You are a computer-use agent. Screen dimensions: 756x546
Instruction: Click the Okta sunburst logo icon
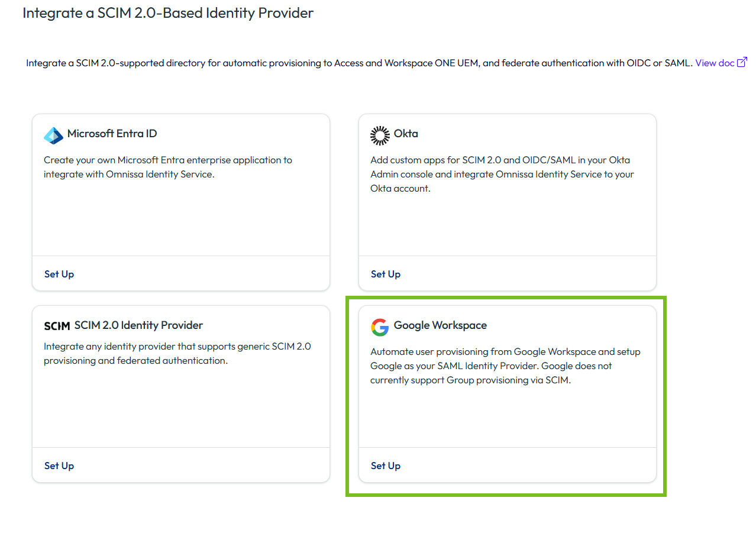tap(380, 135)
